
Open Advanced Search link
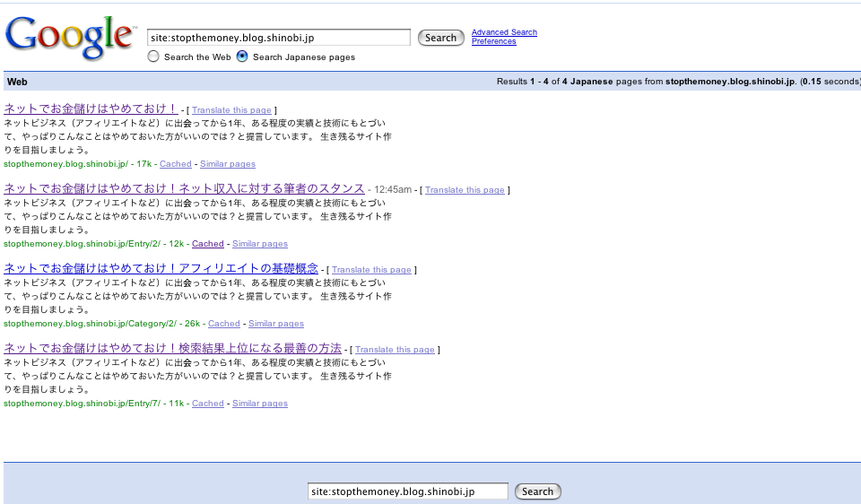[x=504, y=32]
